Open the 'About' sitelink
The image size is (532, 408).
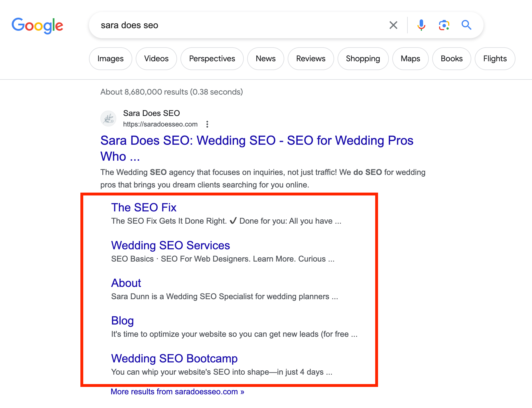tap(126, 283)
